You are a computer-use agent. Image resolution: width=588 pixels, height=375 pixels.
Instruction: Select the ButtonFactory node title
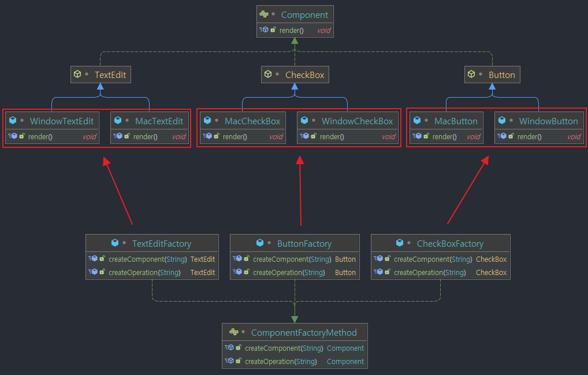pos(304,244)
